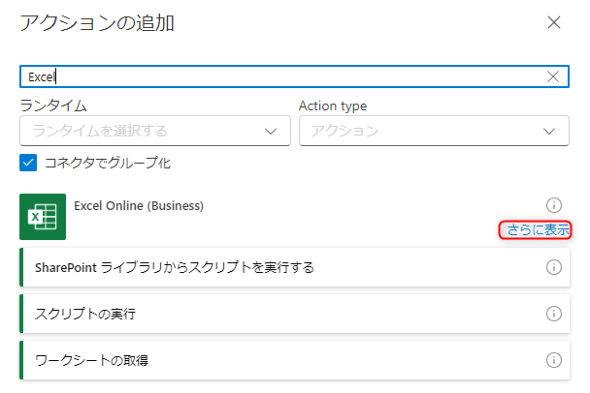Viewport: 590px width, 393px height.
Task: Click the コネクタでグループ化 label text
Action: coord(108,163)
